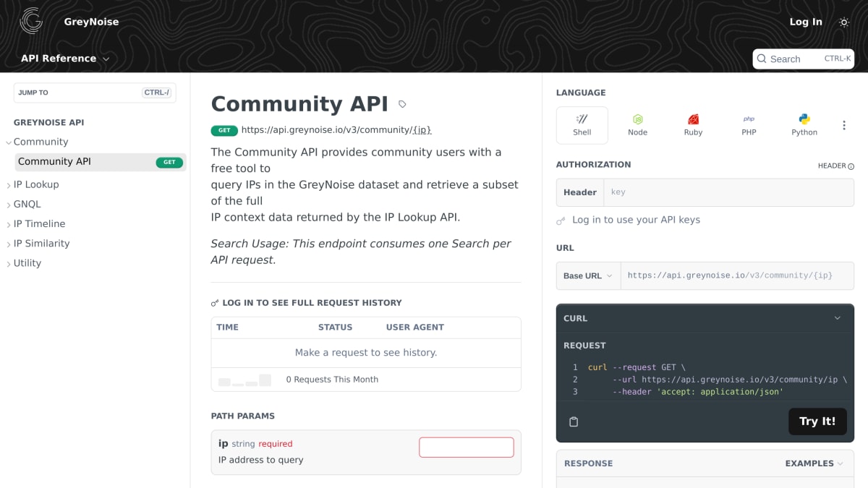Select the Ruby language icon
Image resolution: width=868 pixels, height=488 pixels.
pyautogui.click(x=694, y=119)
